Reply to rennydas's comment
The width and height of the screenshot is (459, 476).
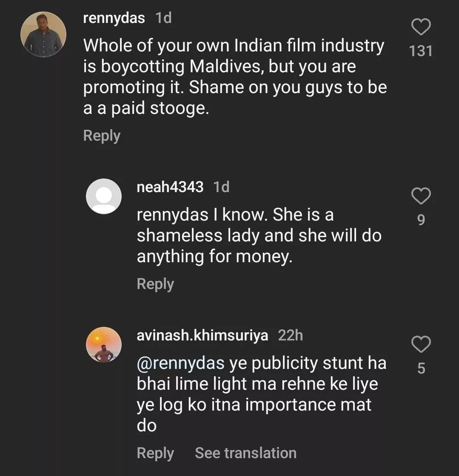pos(102,136)
